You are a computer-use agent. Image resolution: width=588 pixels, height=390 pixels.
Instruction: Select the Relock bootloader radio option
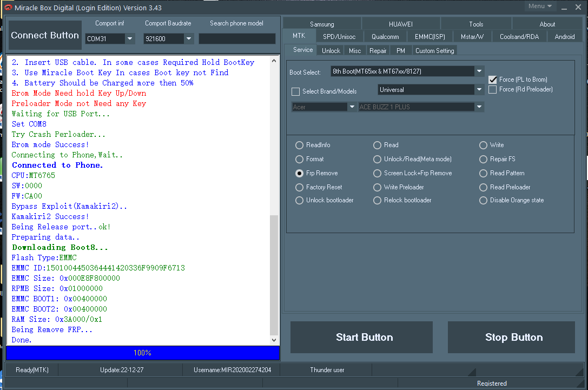pos(377,200)
